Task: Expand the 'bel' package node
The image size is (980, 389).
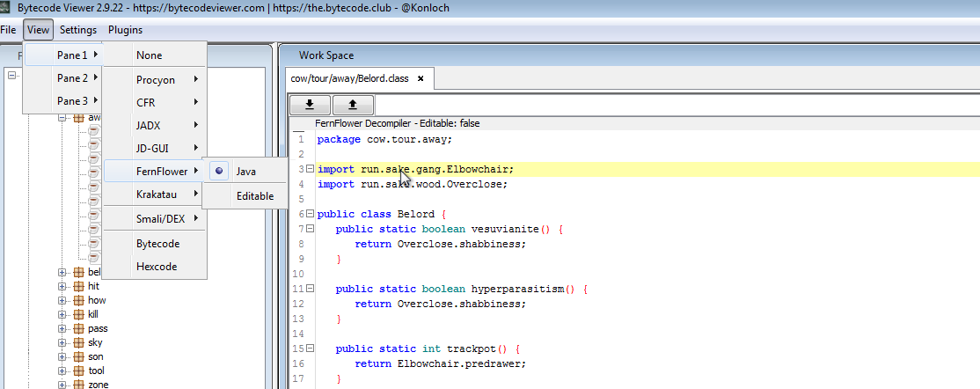Action: (x=62, y=272)
